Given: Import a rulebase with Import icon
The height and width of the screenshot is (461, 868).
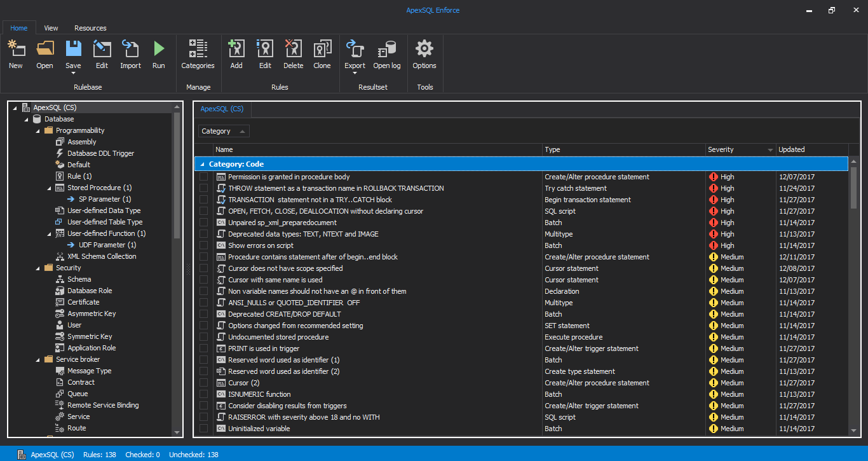Looking at the screenshot, I should (x=130, y=49).
